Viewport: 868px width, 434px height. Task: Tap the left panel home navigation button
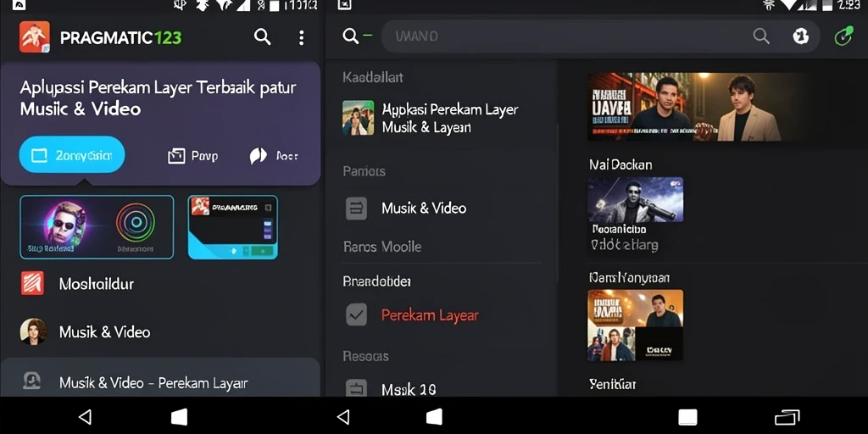(179, 417)
